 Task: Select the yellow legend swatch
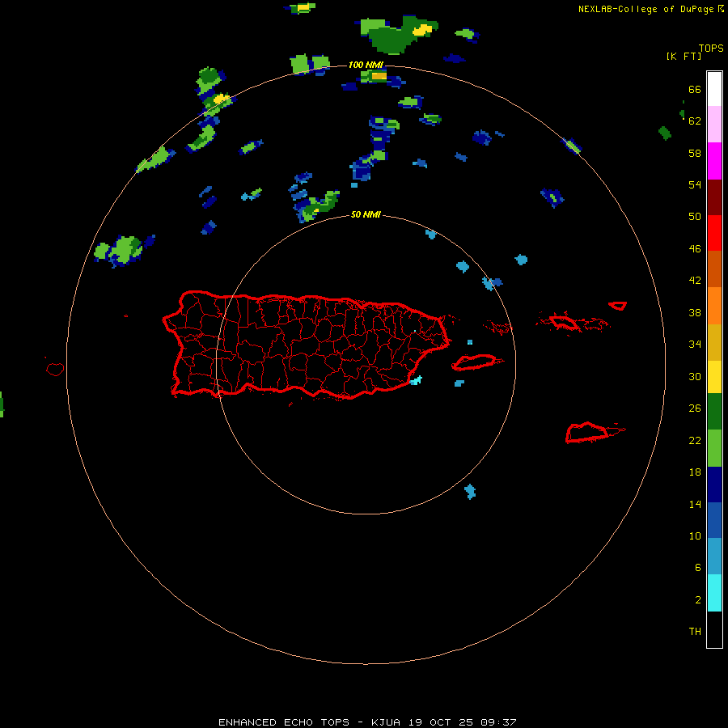[x=714, y=377]
